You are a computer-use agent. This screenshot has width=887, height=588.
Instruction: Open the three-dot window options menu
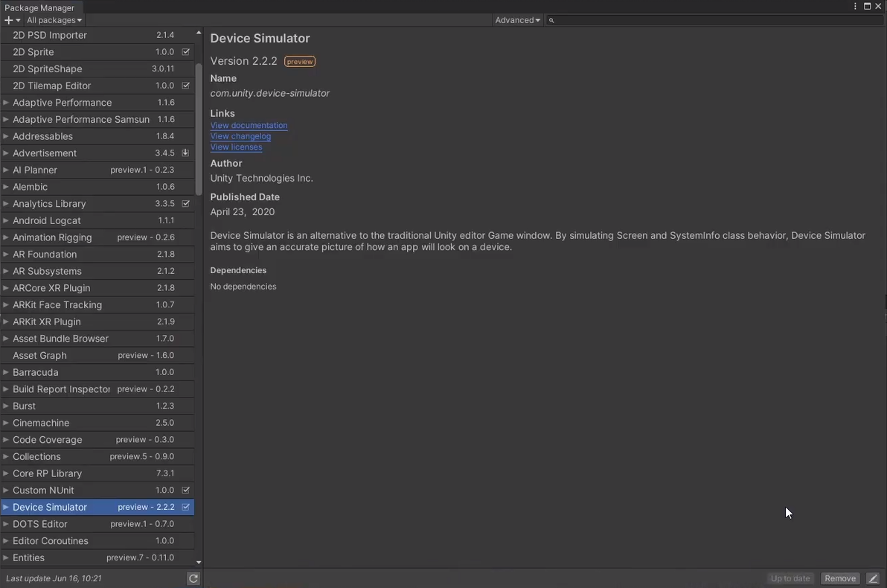(855, 6)
